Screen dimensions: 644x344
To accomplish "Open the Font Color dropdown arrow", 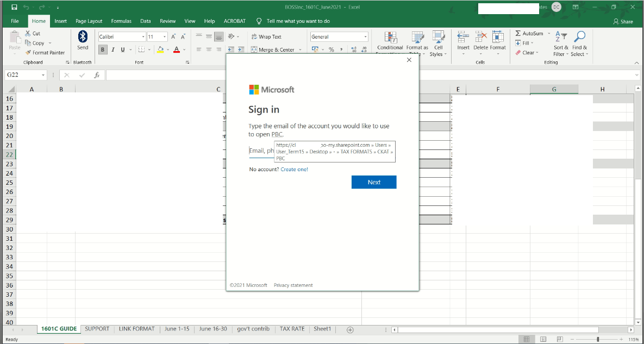I will click(x=184, y=49).
